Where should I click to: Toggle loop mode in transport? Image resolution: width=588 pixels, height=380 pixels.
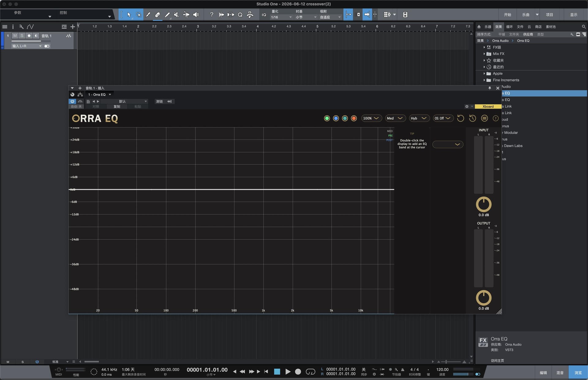(x=311, y=372)
